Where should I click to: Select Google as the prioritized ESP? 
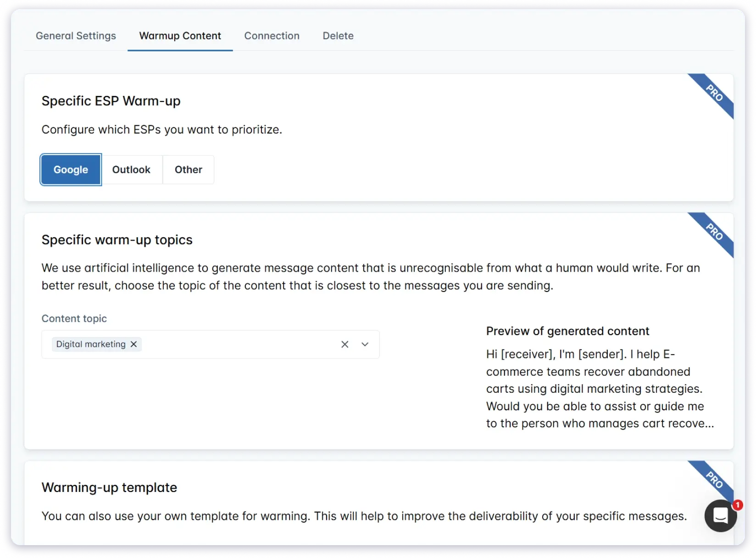tap(70, 169)
